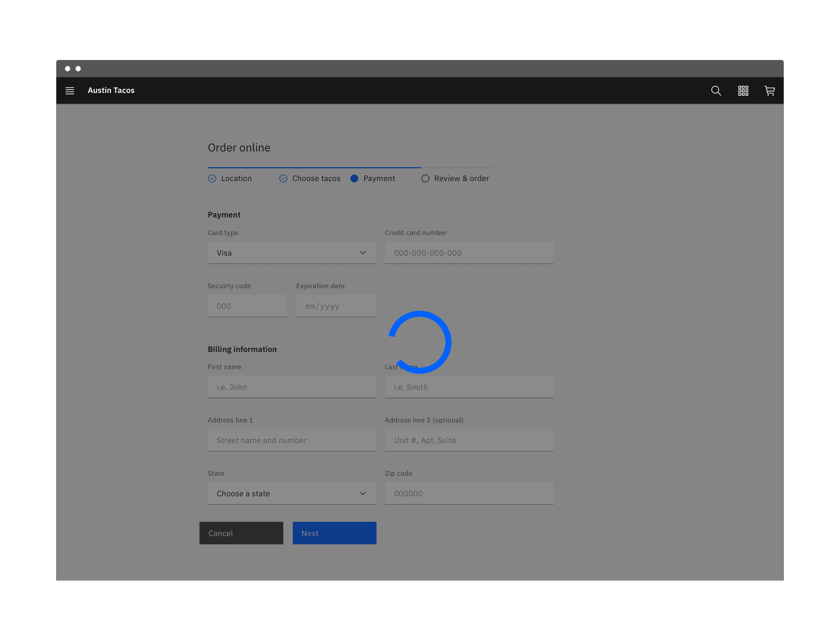
Task: Open the hamburger navigation menu
Action: pos(69,90)
